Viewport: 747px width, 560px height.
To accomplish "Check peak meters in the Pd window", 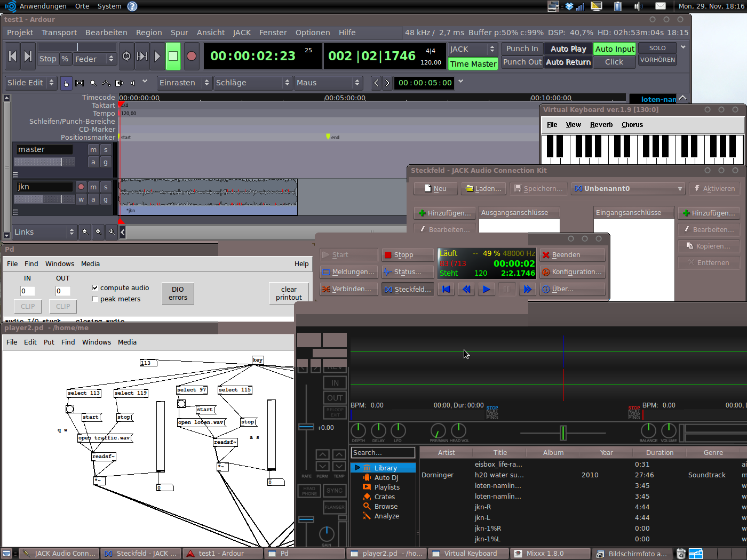I will tap(95, 299).
